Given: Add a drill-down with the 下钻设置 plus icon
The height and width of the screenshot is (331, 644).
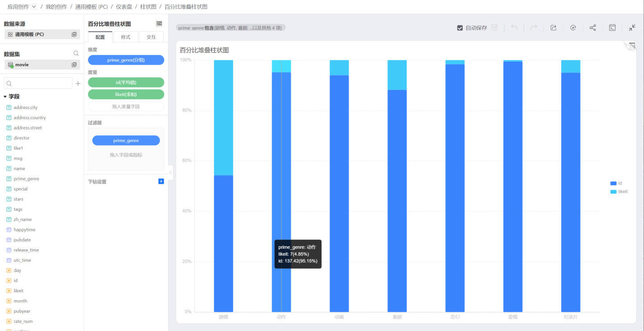Looking at the screenshot, I should point(161,181).
